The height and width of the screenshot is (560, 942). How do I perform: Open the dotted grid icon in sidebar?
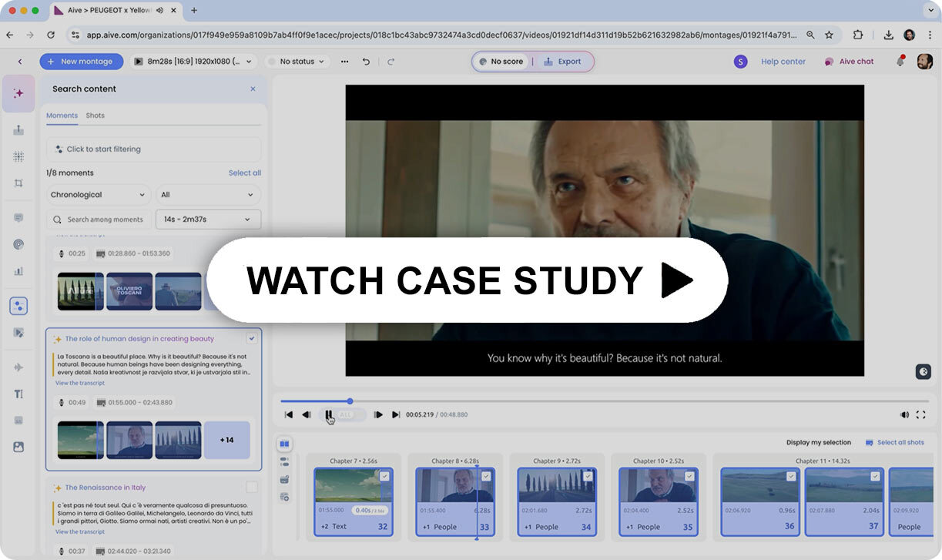[18, 156]
